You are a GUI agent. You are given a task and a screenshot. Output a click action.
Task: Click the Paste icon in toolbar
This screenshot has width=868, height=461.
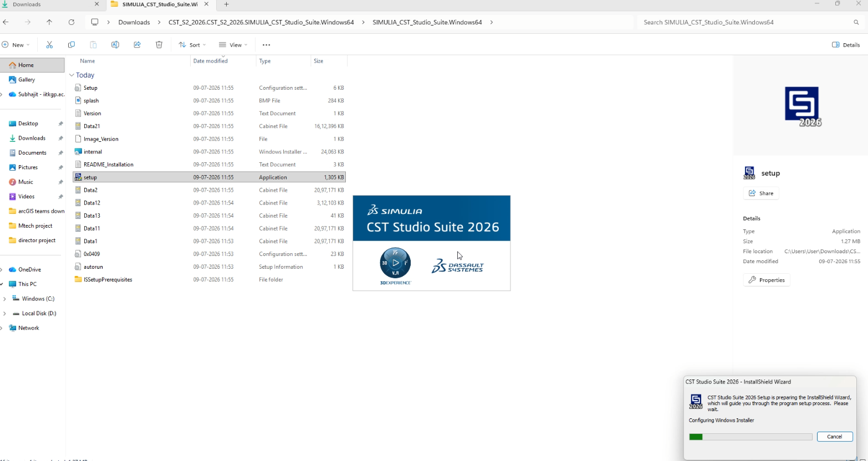coord(93,45)
